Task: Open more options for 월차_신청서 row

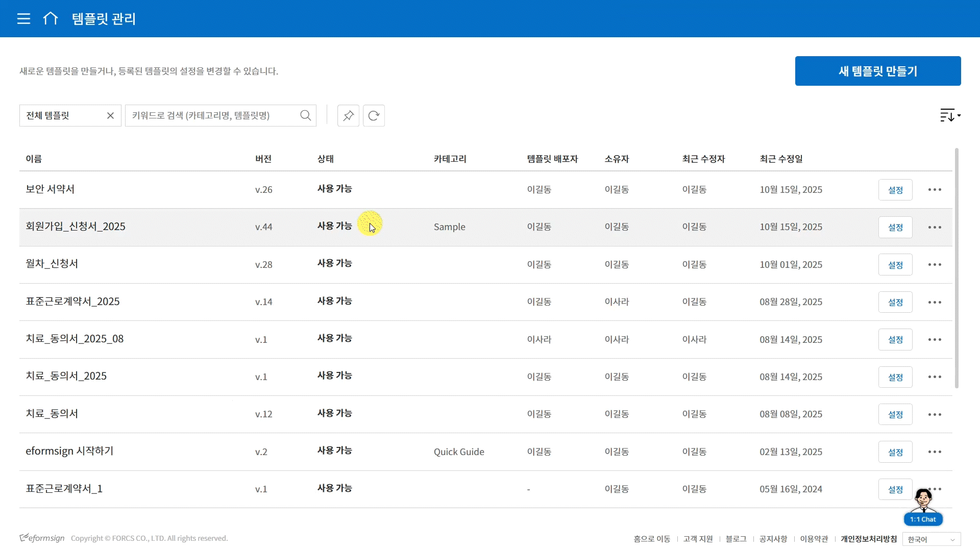Action: click(935, 265)
